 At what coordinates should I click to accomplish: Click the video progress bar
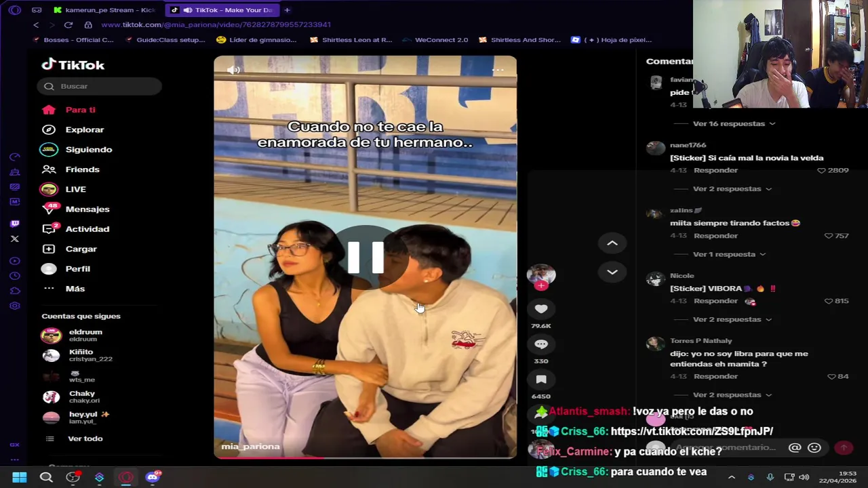point(366,457)
